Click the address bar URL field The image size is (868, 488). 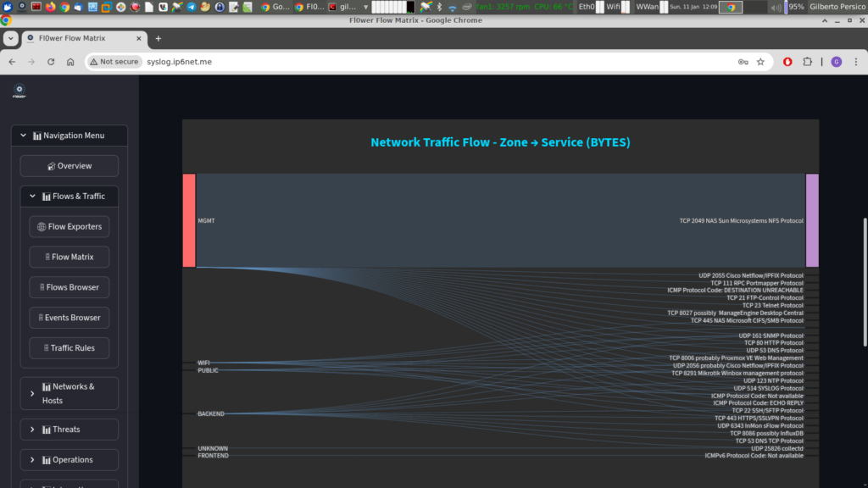pyautogui.click(x=424, y=62)
